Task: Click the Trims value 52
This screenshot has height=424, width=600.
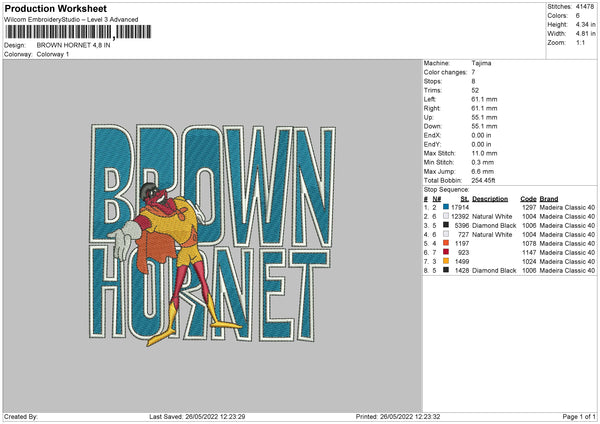Action: coord(475,90)
